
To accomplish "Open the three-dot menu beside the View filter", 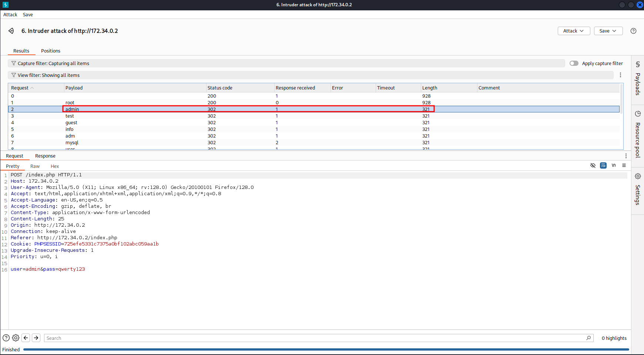I will tap(621, 75).
